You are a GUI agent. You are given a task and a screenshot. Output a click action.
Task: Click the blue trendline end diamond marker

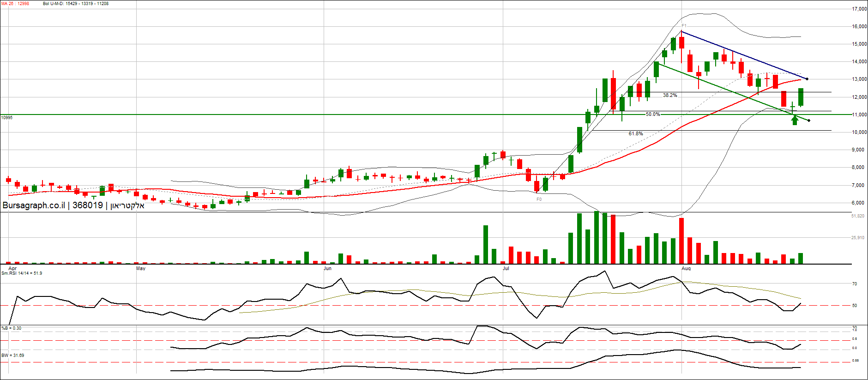click(x=807, y=79)
